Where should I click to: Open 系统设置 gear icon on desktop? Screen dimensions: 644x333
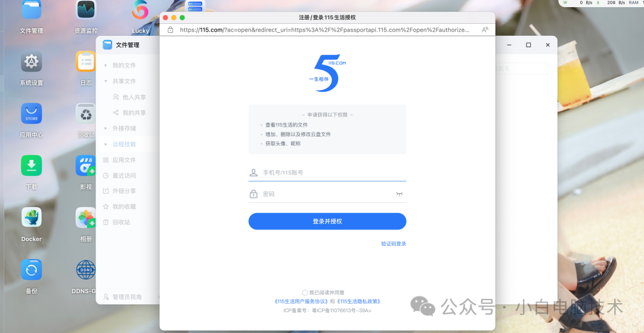point(32,61)
